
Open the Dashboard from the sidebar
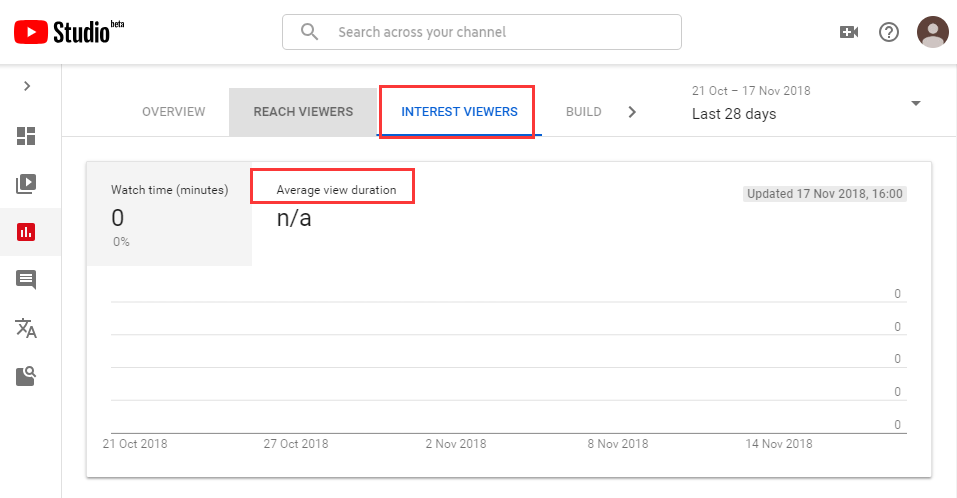coord(26,136)
